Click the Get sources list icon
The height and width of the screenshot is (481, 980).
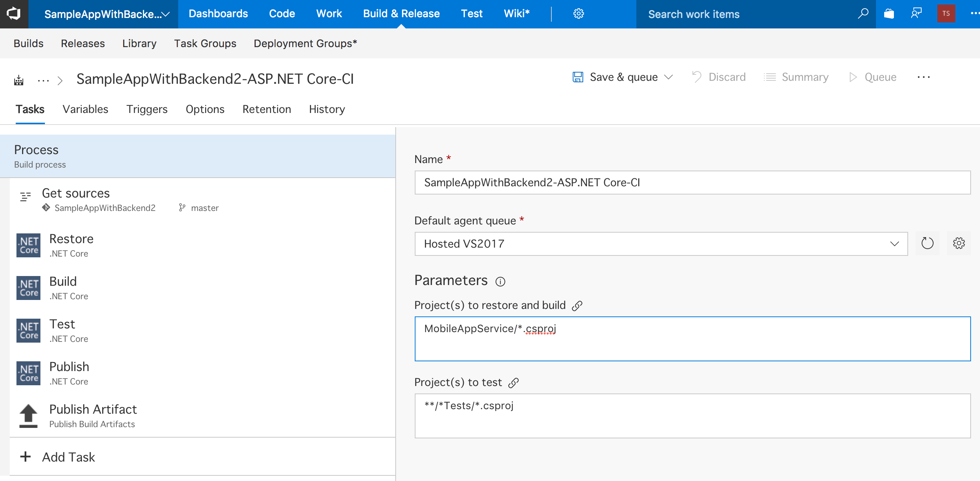click(x=25, y=197)
